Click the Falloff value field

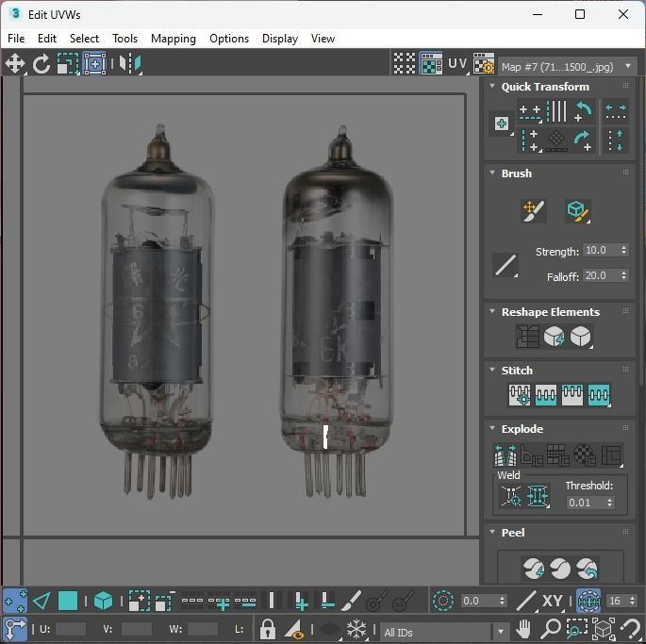pos(600,275)
